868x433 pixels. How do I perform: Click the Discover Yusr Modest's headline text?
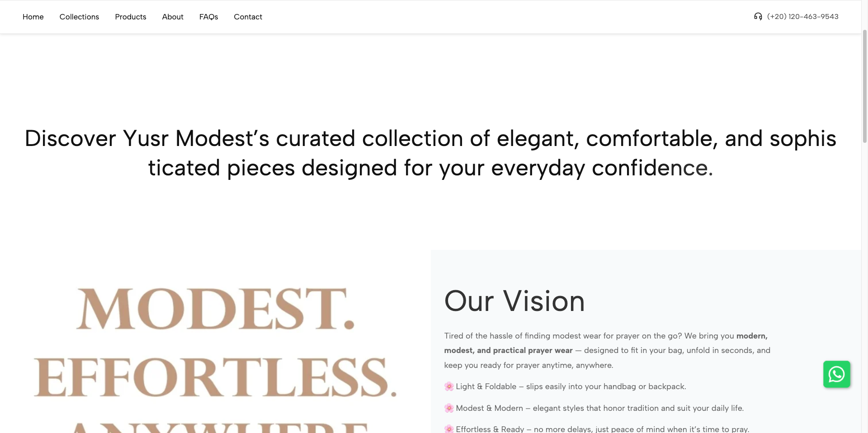pyautogui.click(x=430, y=153)
